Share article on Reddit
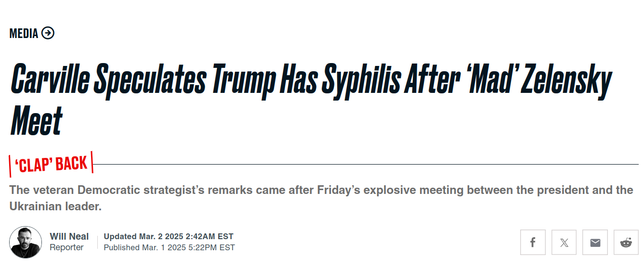The height and width of the screenshot is (269, 644). coord(626,243)
